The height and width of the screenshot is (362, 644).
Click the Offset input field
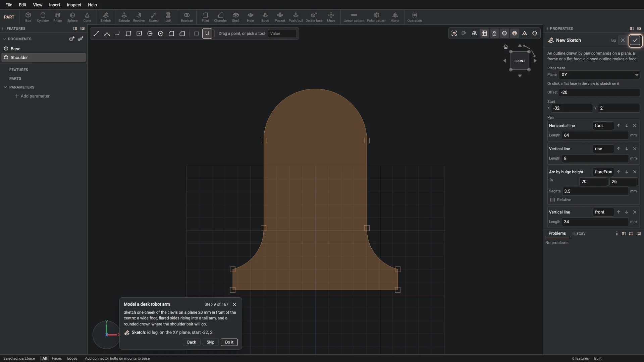point(599,93)
